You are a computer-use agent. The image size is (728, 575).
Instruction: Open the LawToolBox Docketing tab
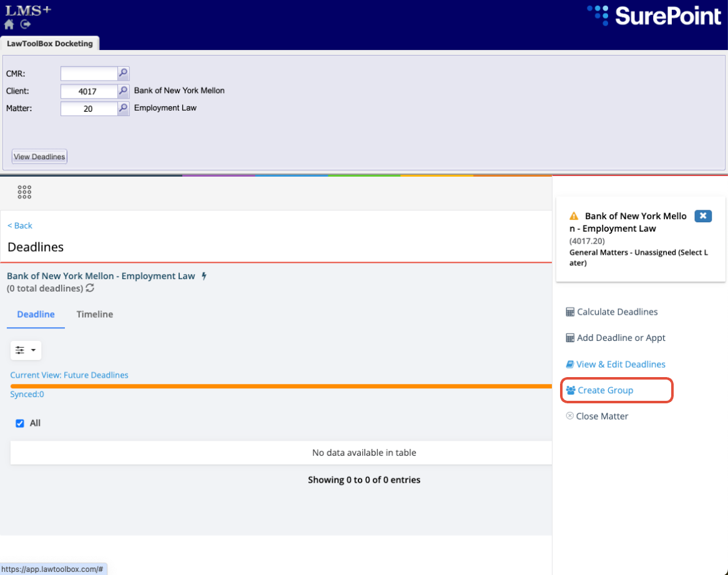50,44
